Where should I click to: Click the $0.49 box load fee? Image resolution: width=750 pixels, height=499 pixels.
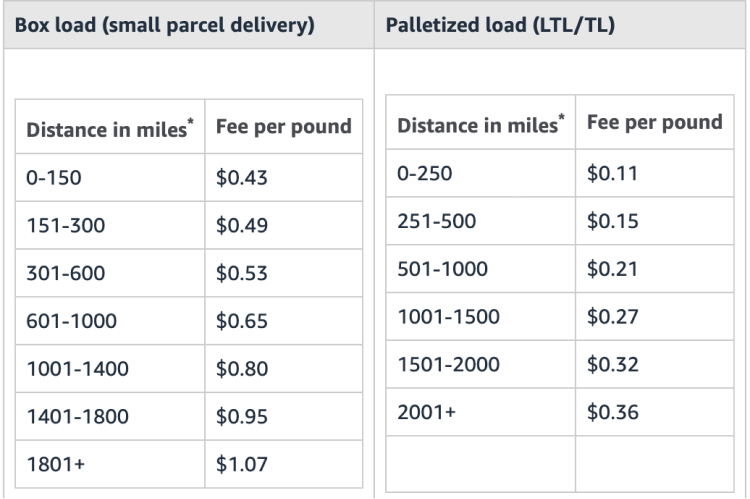pos(242,226)
